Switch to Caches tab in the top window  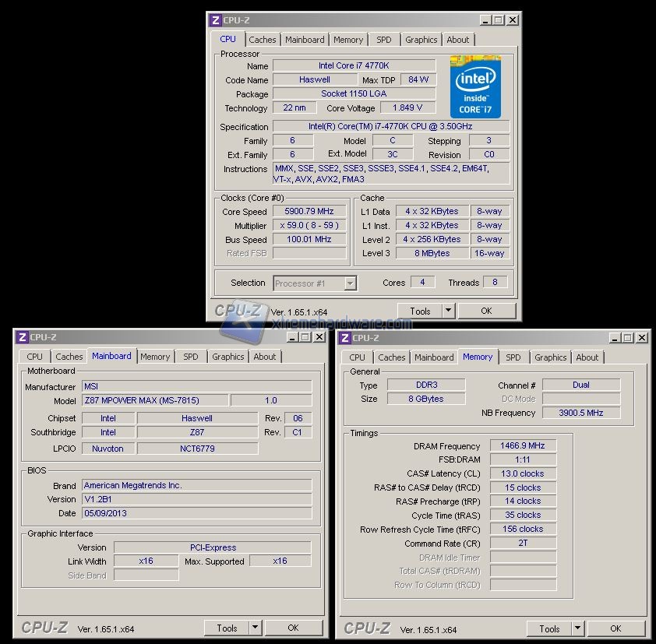tap(262, 40)
